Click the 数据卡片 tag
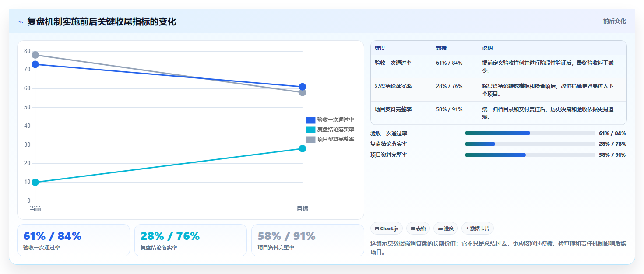Viewport: 644px width, 274px height. (x=478, y=228)
